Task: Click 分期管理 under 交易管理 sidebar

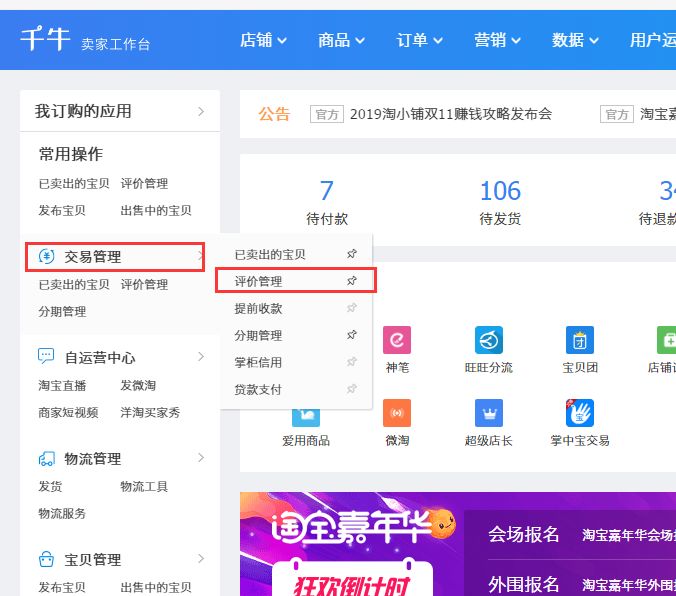Action: 62,311
